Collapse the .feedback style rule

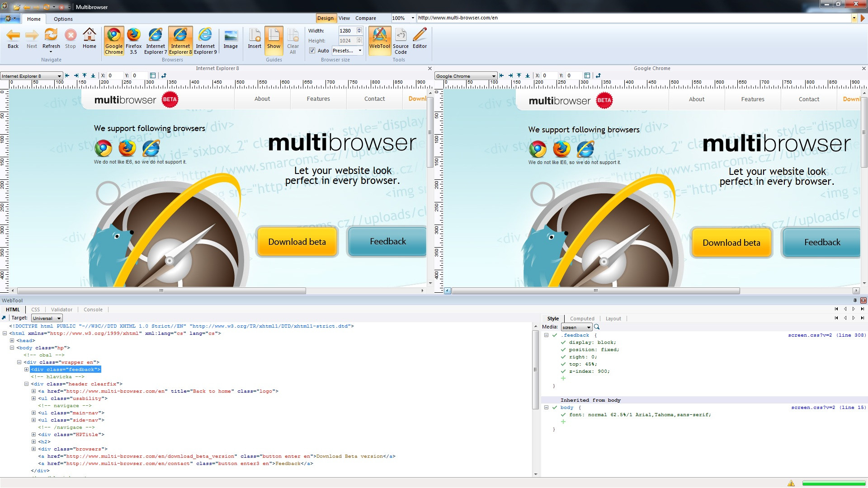pos(546,335)
